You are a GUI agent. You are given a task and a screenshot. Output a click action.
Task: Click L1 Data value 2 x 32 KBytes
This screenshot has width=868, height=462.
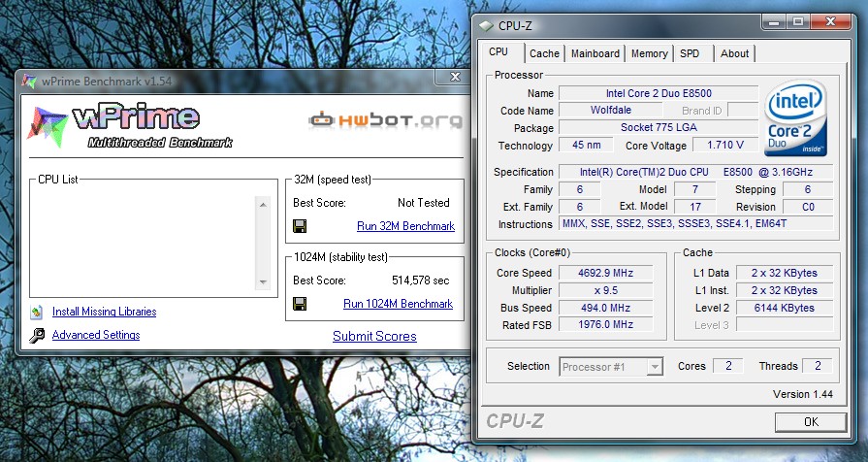785,273
